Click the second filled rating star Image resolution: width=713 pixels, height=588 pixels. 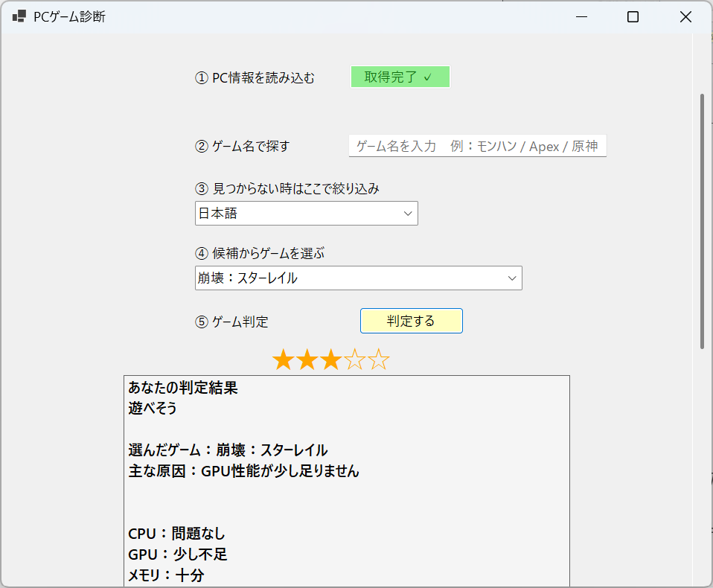[307, 359]
